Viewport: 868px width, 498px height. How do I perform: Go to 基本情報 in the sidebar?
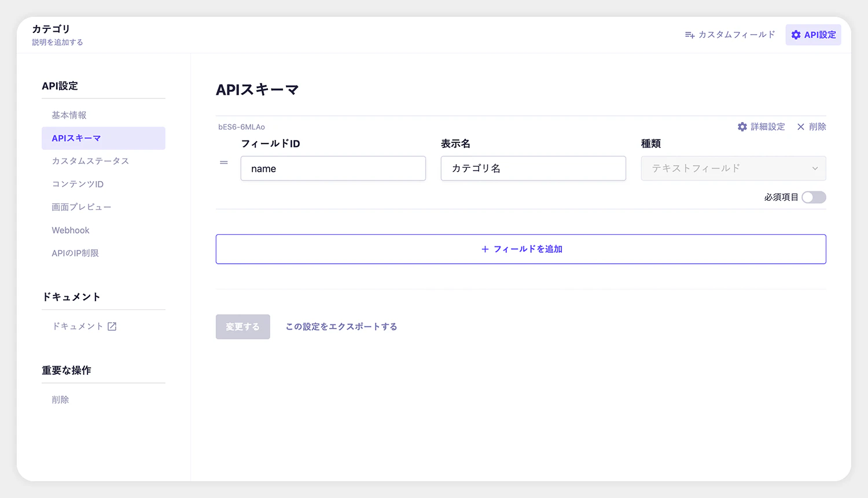[x=68, y=115]
